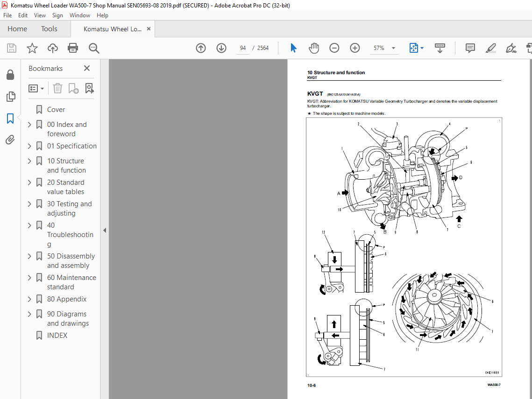Viewport: 532px width, 399px height.
Task: Jump to 20 Standard value tables bookmark
Action: [66, 187]
